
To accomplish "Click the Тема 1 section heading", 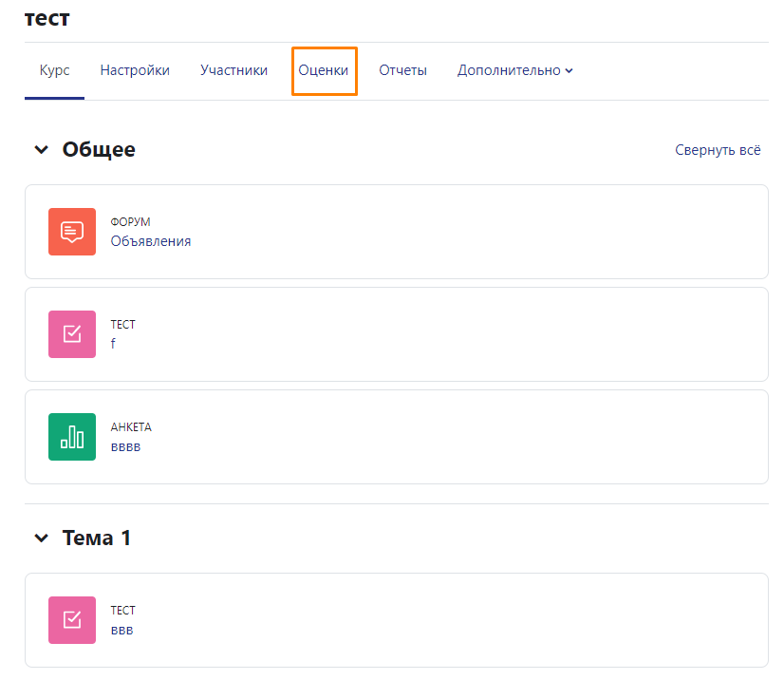I will [x=97, y=538].
